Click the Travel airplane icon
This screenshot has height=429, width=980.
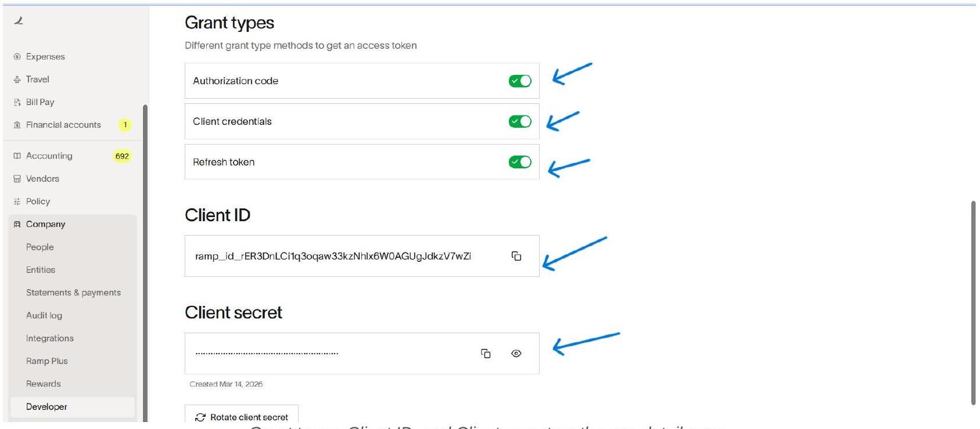(x=17, y=80)
